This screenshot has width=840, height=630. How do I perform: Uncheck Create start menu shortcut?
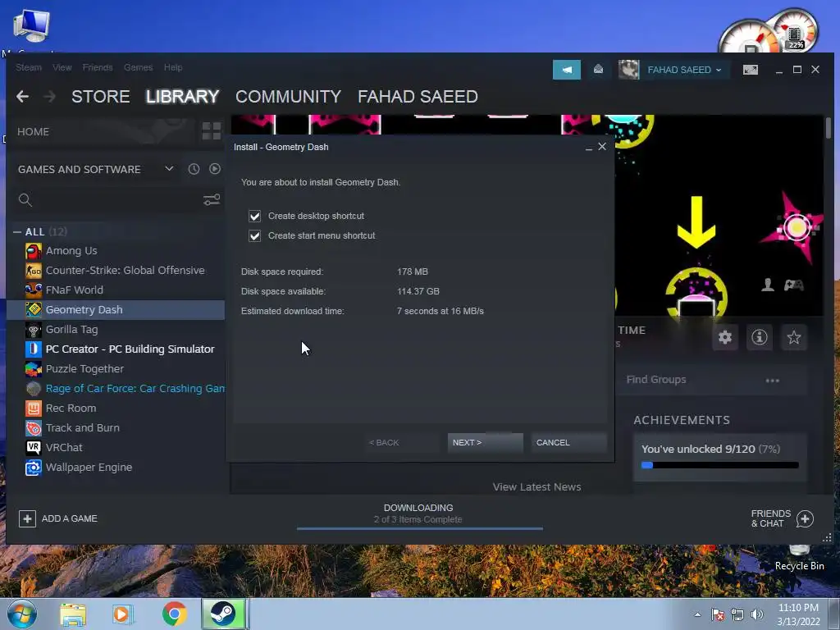(x=254, y=235)
